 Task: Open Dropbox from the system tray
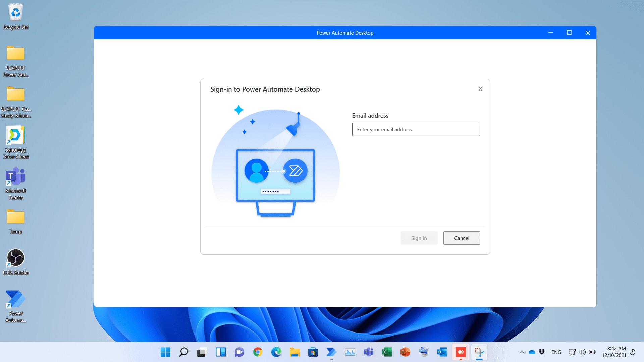click(542, 352)
